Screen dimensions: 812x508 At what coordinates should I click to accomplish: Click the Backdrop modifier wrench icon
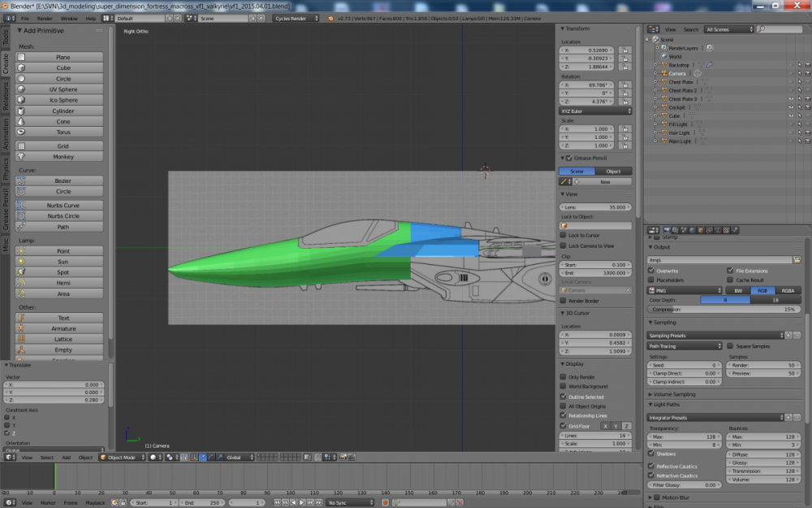tap(710, 65)
